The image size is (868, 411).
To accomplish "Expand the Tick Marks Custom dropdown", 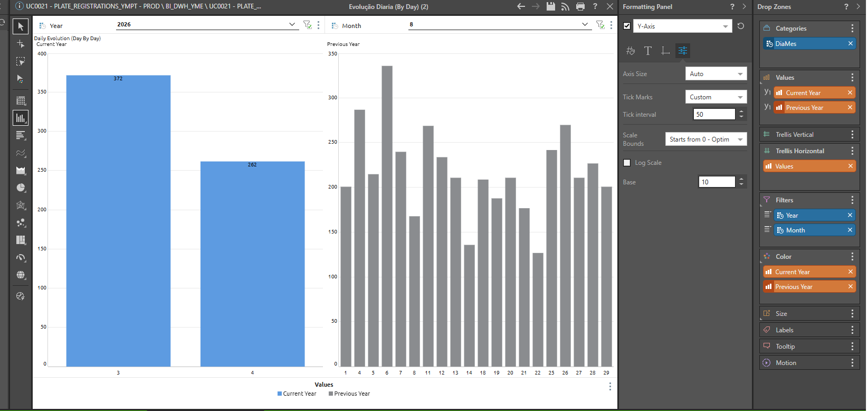I will pos(716,97).
